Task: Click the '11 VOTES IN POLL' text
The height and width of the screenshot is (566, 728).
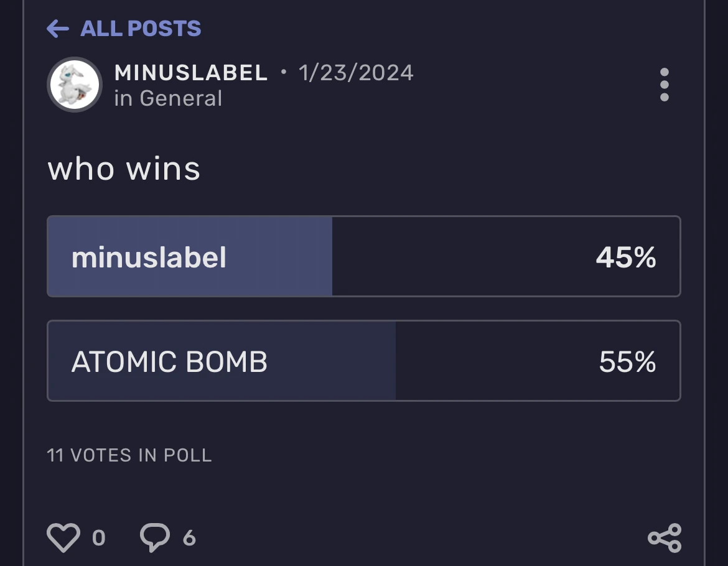Action: point(129,455)
